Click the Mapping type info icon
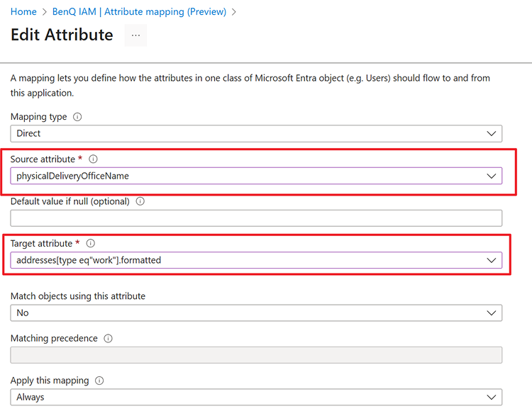 point(78,117)
